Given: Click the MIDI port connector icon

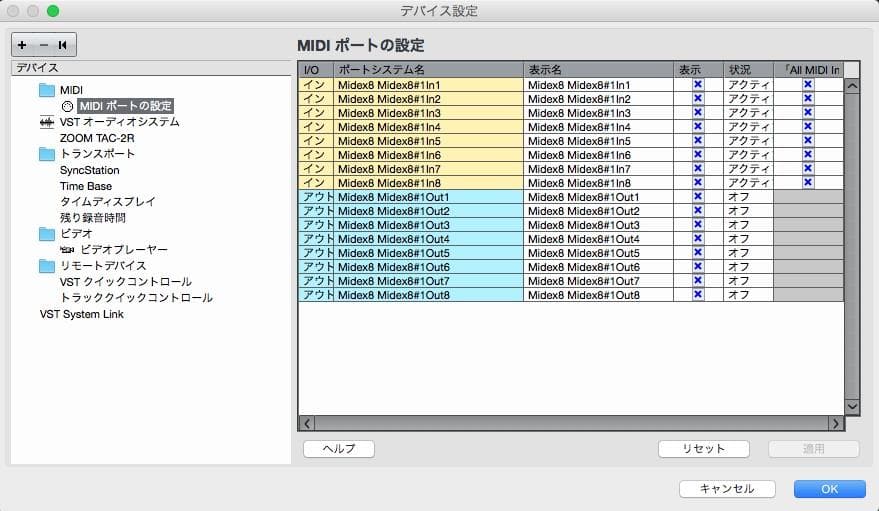Looking at the screenshot, I should click(x=67, y=106).
